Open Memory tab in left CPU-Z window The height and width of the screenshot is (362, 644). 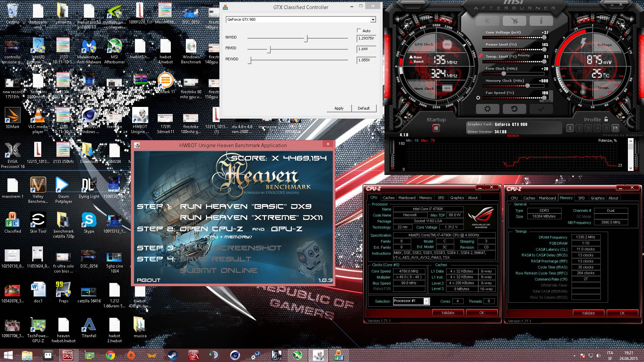coord(426,198)
